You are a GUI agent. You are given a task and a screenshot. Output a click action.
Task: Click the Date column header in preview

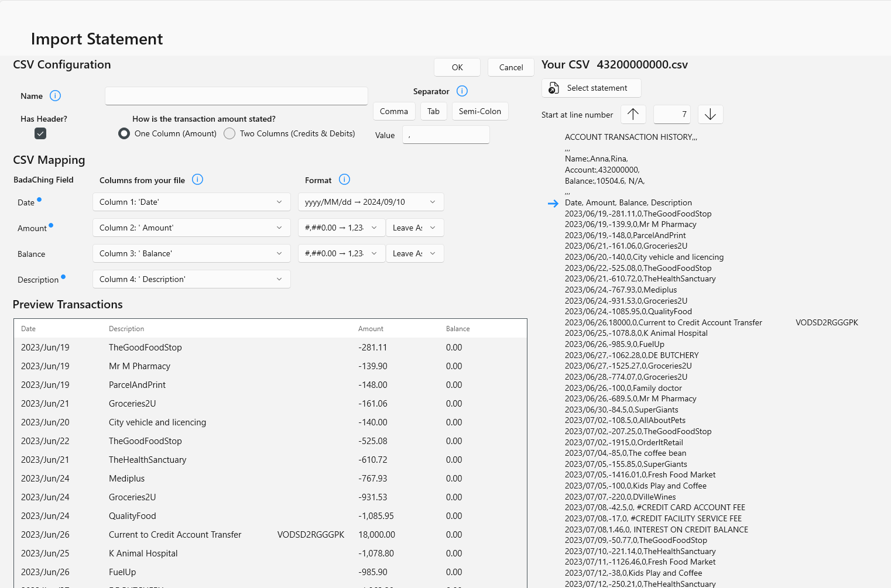tap(28, 329)
